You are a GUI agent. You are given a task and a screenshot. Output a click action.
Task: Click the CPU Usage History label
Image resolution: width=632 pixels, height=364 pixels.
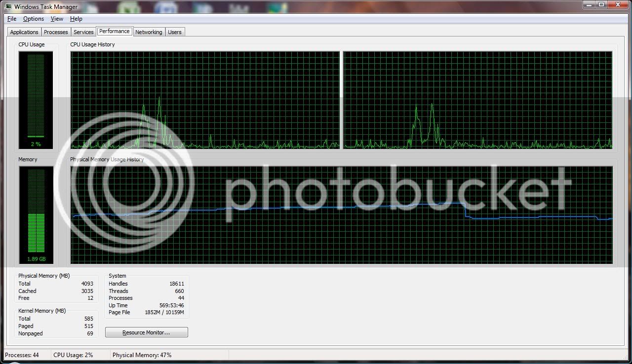(x=92, y=44)
